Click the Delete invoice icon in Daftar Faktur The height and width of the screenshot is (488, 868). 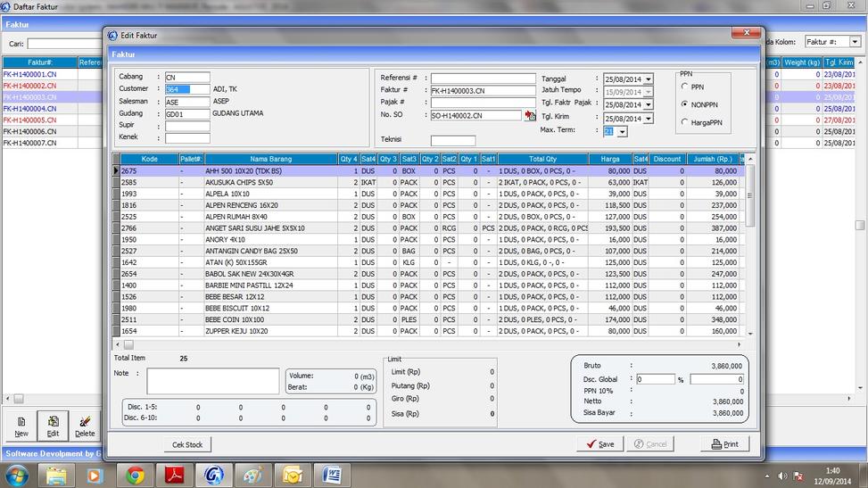tap(85, 426)
